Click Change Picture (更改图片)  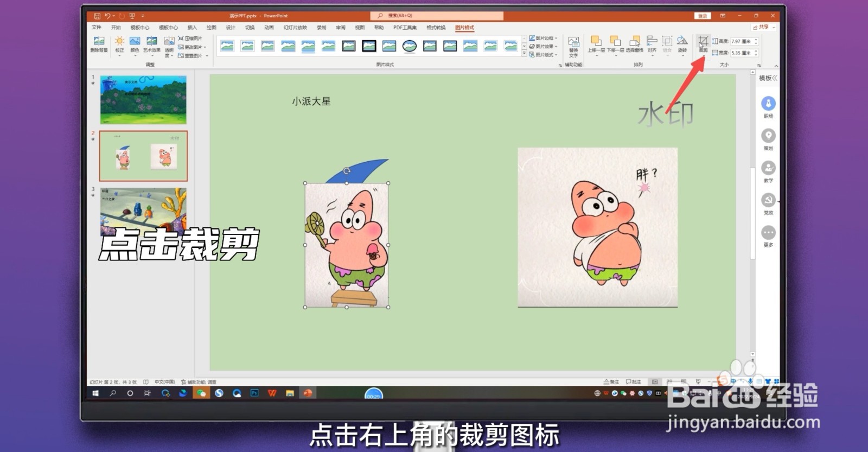coord(192,47)
